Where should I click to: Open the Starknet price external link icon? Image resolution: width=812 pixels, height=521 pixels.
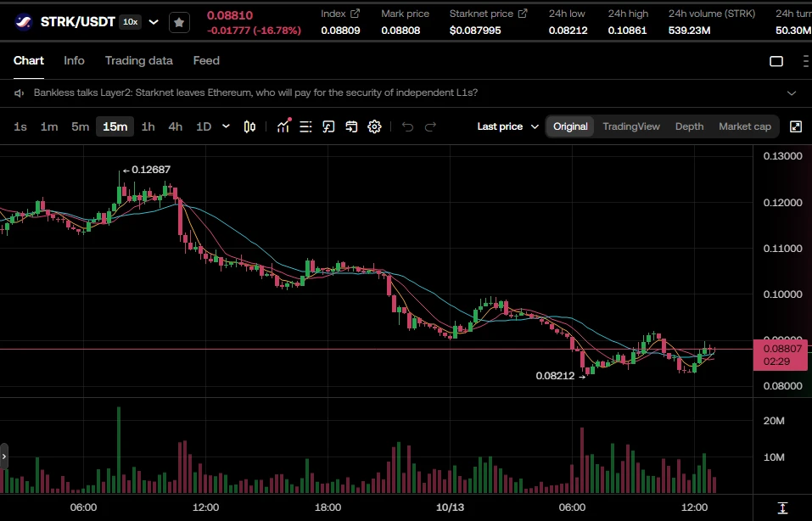point(523,14)
